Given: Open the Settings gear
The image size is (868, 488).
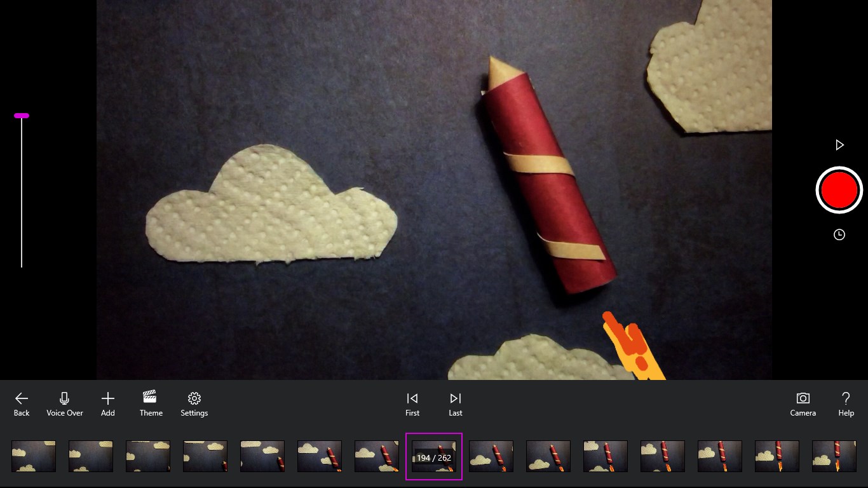Looking at the screenshot, I should pos(194,404).
